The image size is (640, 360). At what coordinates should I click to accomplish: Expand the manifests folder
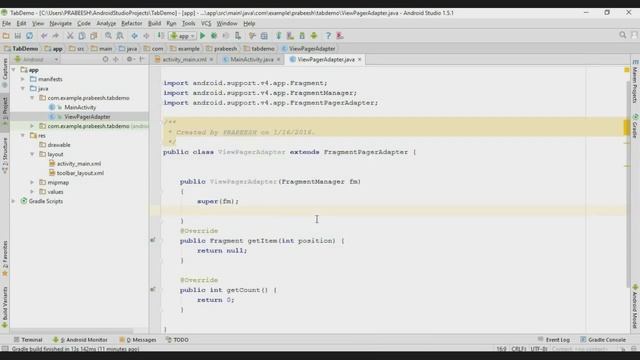(23, 79)
